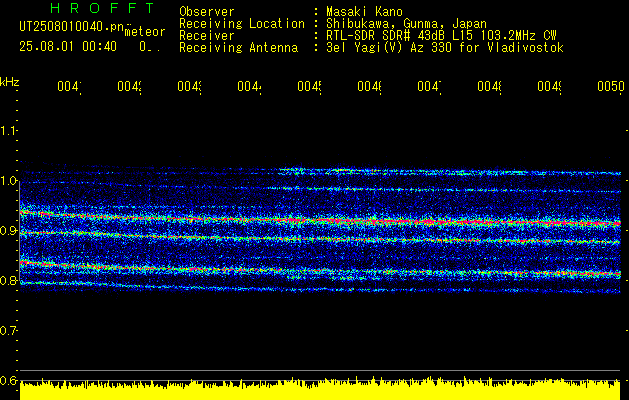Click the 0050 time marker
The image size is (629, 400).
click(x=611, y=86)
